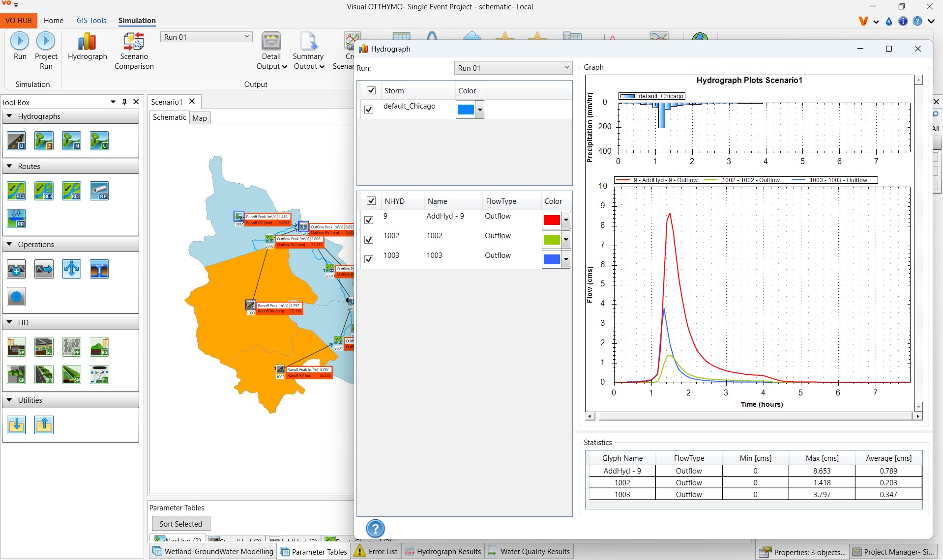The width and height of the screenshot is (943, 560).
Task: Collapse the Routes toolbox section
Action: pos(9,167)
